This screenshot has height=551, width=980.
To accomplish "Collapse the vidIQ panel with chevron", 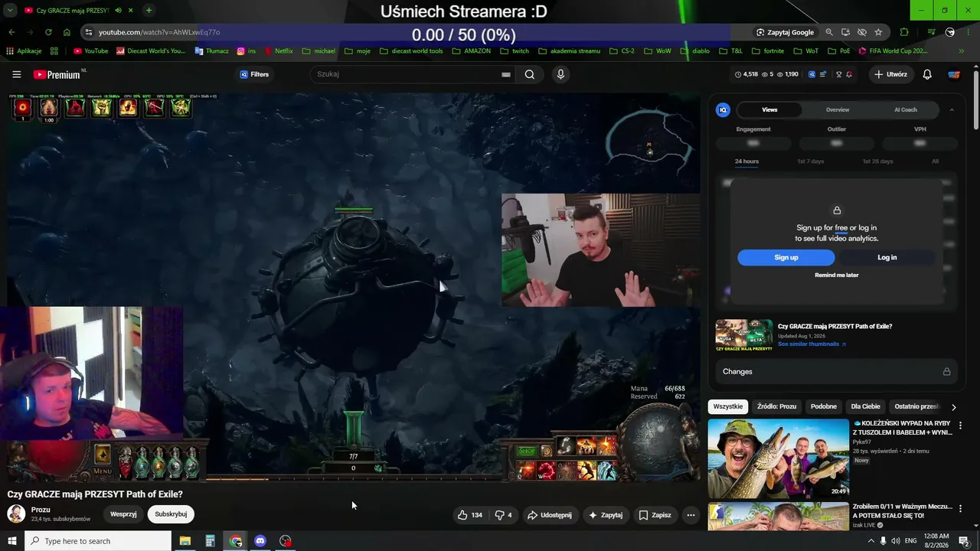I will click(x=952, y=109).
